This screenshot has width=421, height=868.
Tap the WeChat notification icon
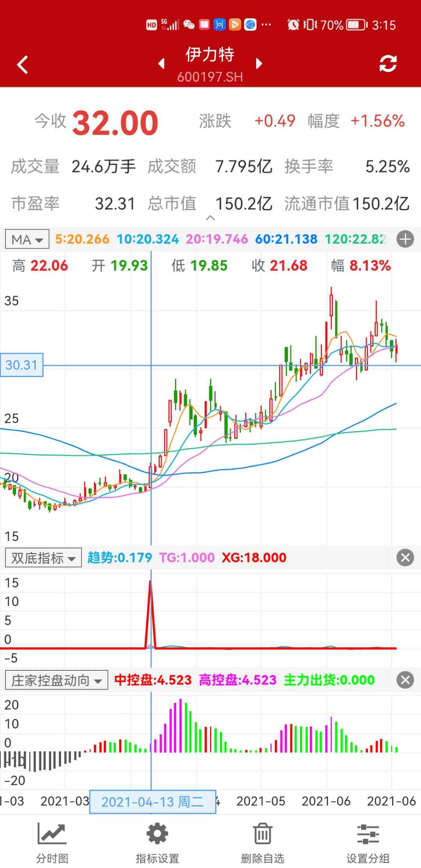pyautogui.click(x=189, y=25)
